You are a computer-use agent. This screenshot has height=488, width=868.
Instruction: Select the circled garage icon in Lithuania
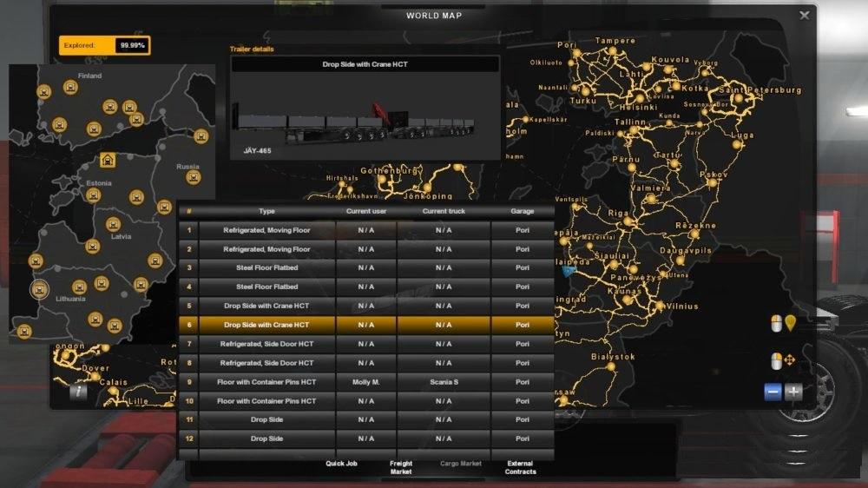39,289
